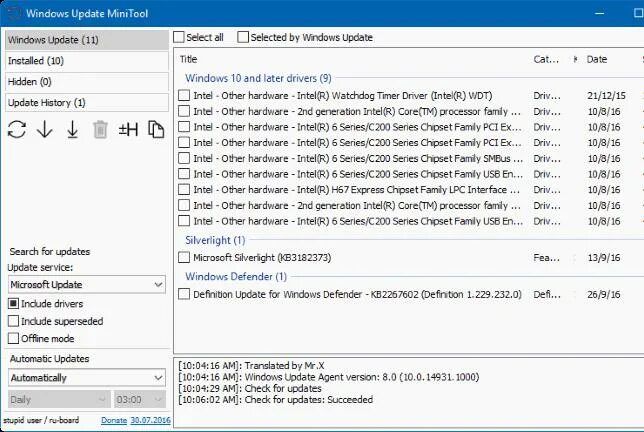
Task: Sort by the Cat... column header
Action: click(546, 60)
